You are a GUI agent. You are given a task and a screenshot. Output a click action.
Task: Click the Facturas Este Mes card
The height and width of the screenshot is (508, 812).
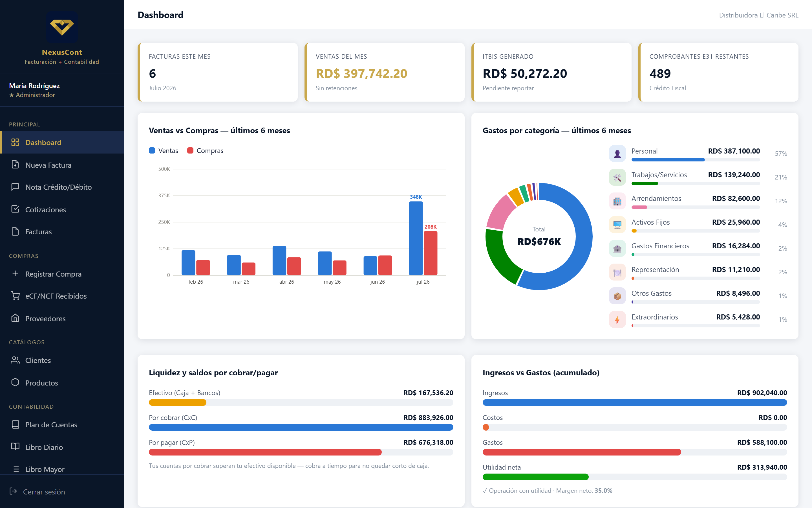pyautogui.click(x=218, y=72)
